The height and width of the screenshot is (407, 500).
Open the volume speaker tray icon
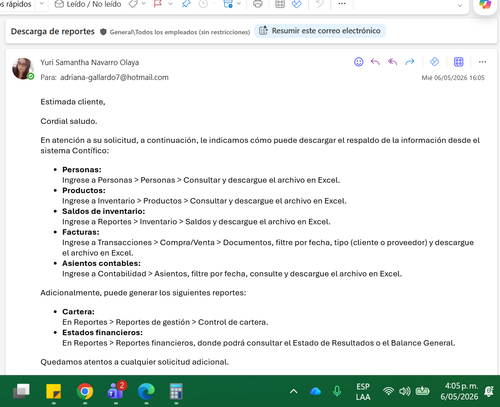(405, 391)
